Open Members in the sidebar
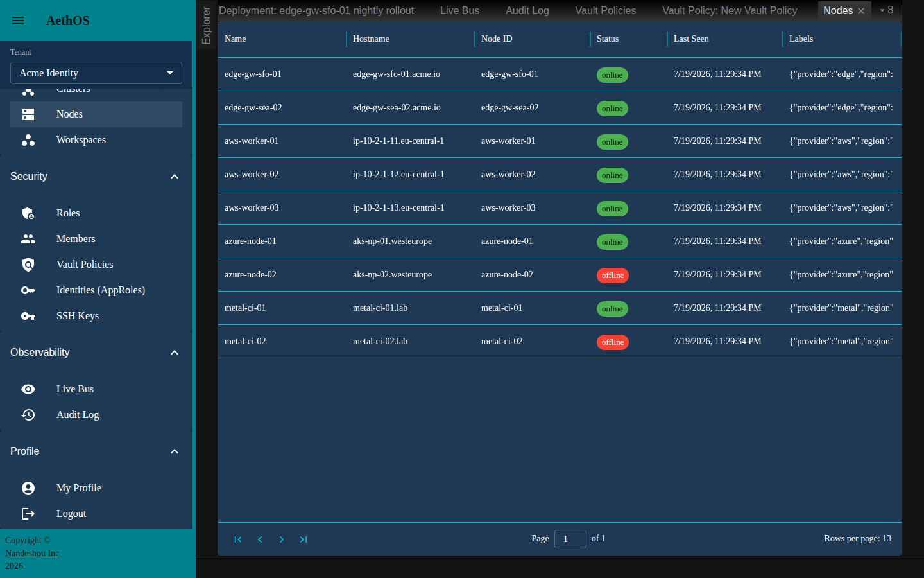Viewport: 924px width, 578px height. [96, 239]
